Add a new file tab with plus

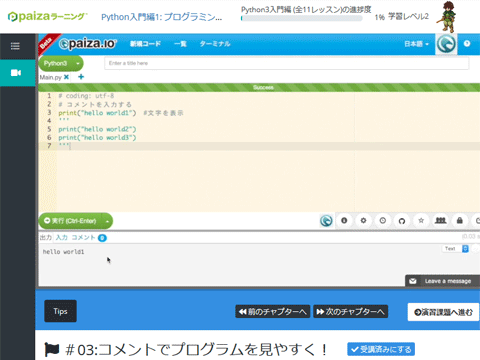[x=81, y=77]
